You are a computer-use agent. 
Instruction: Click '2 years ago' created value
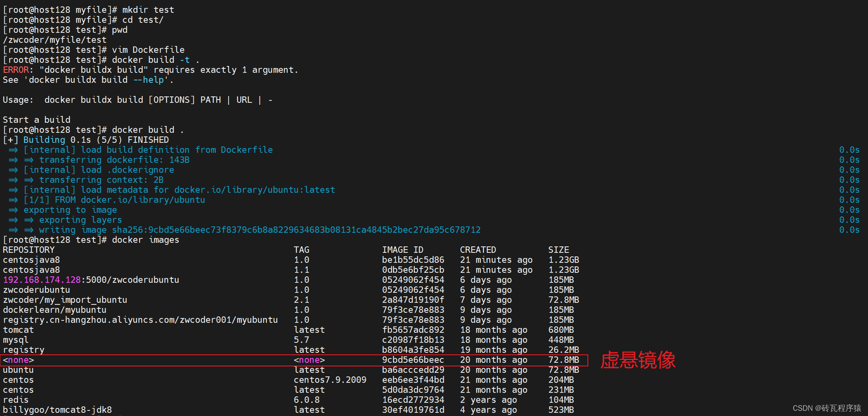488,400
